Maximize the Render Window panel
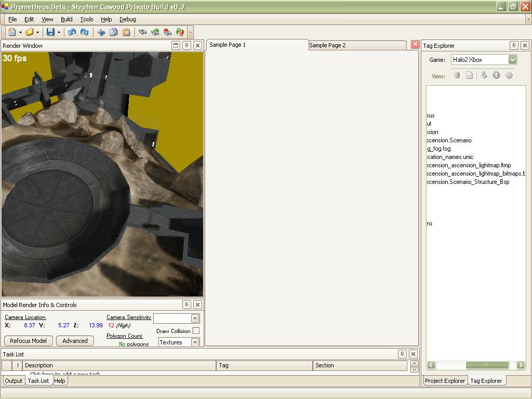 [x=176, y=46]
